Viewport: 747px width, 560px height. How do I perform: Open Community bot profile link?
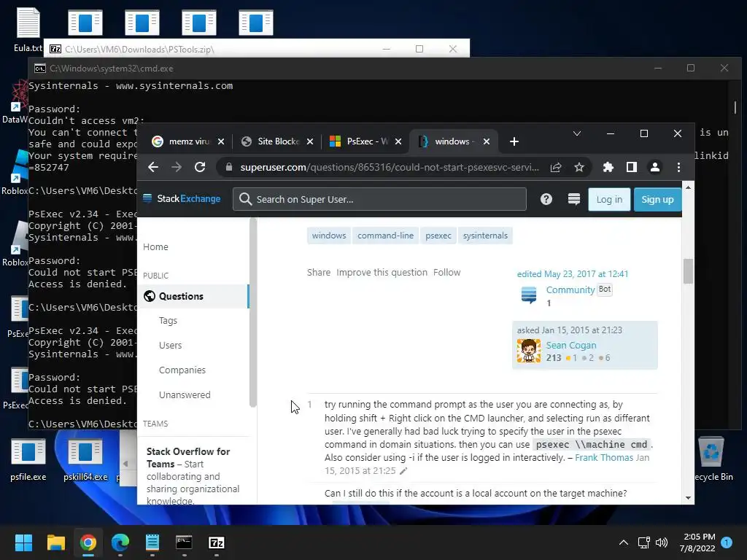tap(570, 289)
